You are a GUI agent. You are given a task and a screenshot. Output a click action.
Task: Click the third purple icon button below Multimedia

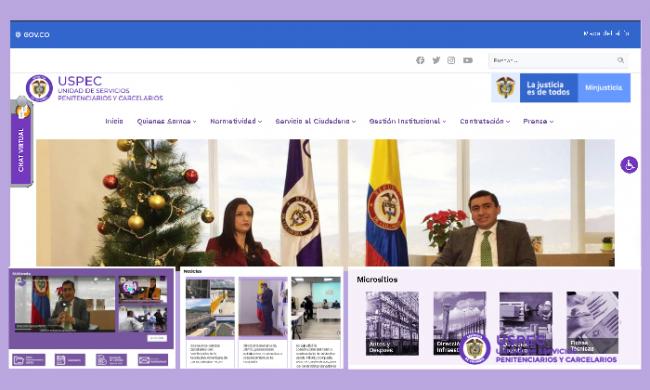click(x=112, y=360)
